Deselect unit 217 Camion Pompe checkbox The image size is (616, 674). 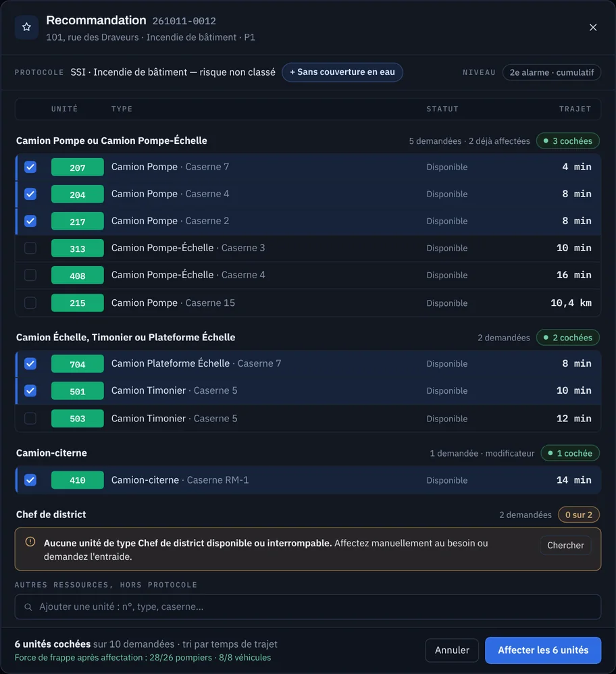[30, 221]
